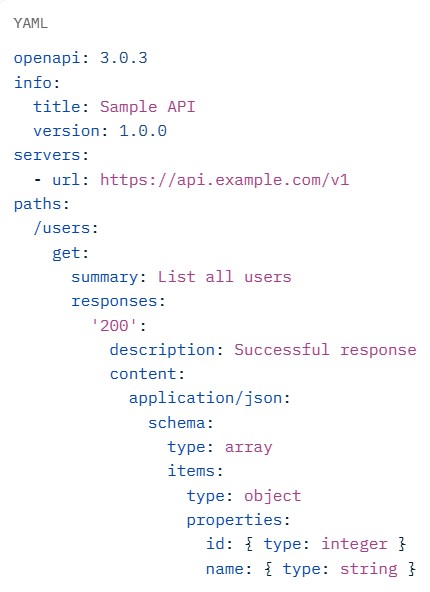Click the Sample API title value
430x592 pixels.
pos(148,107)
